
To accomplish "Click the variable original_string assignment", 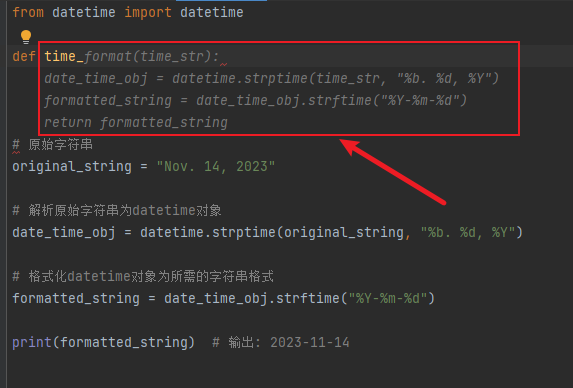I will coord(144,167).
